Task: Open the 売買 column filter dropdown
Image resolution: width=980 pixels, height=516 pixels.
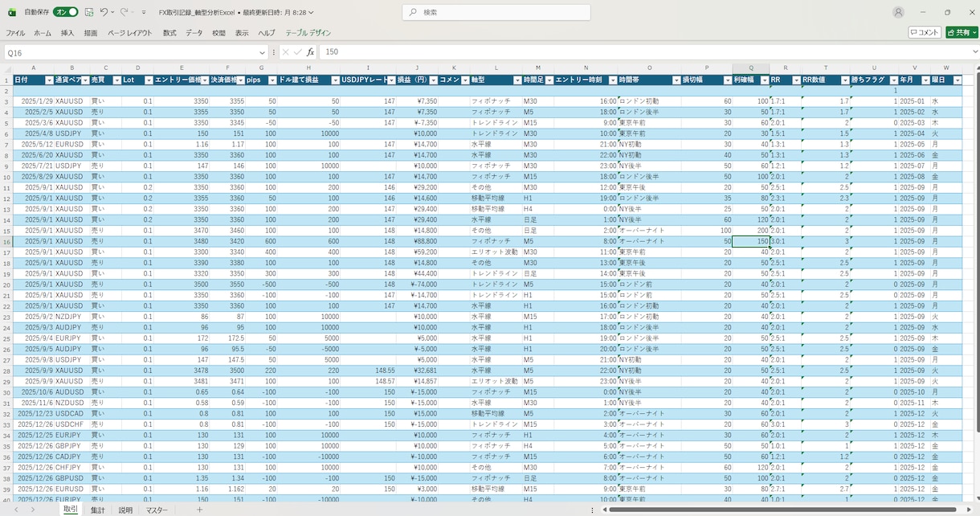Action: pyautogui.click(x=116, y=80)
